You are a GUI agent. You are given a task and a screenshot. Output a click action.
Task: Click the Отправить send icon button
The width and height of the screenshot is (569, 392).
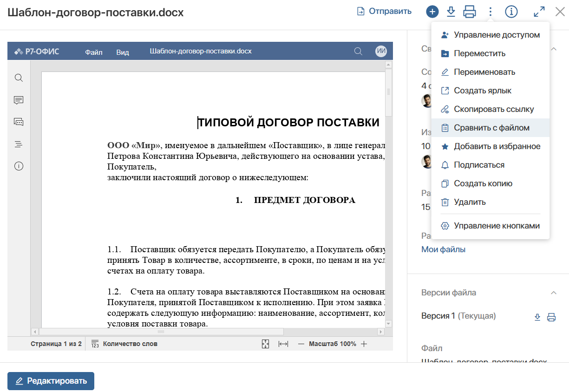point(384,12)
